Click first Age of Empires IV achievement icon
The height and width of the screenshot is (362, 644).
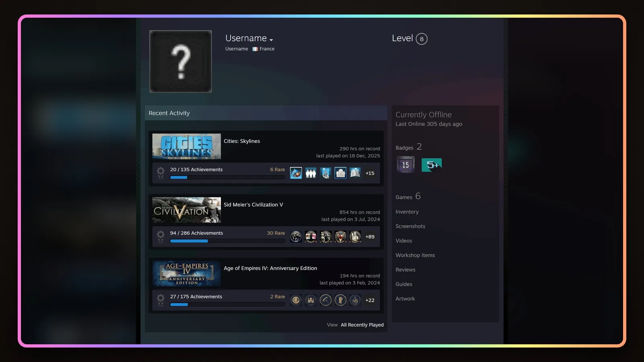pos(296,300)
